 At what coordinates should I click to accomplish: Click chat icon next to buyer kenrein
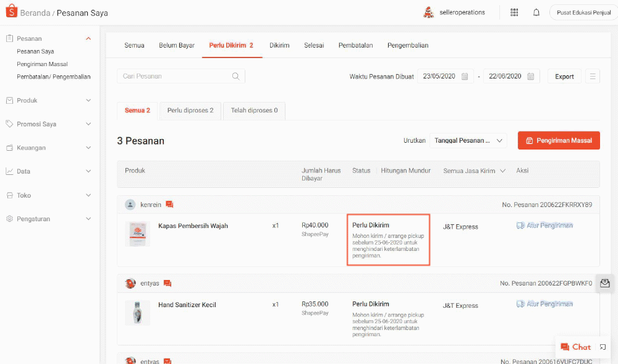click(x=169, y=205)
